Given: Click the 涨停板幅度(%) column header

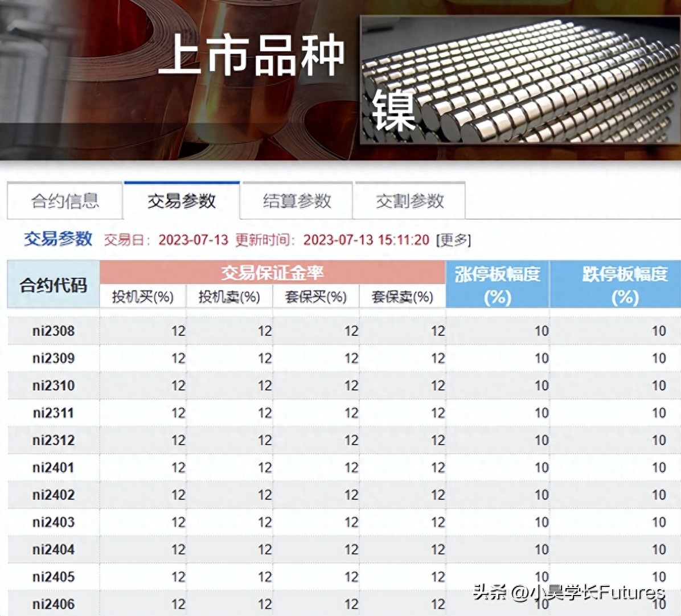Looking at the screenshot, I should [x=498, y=284].
